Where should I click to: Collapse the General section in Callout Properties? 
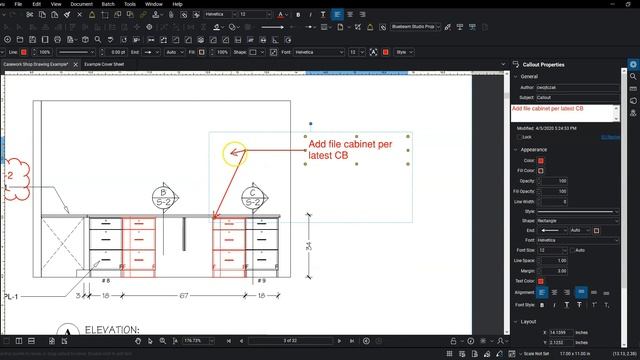(516, 77)
